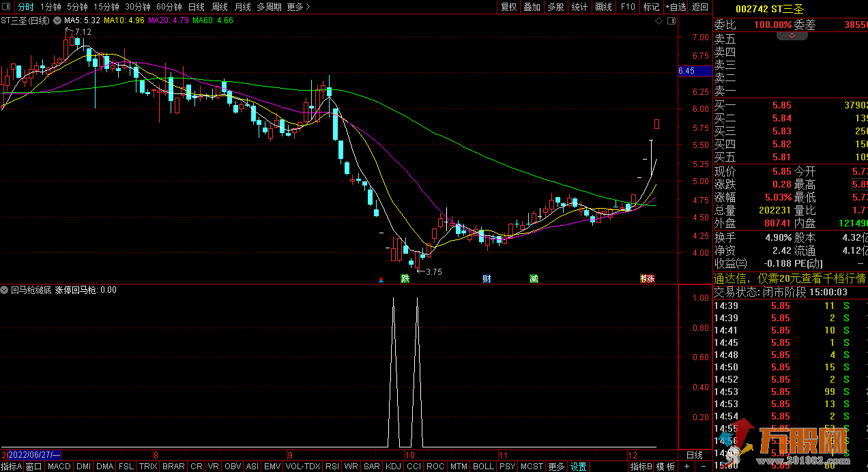Toggle the right panel icon near chart top
Screen dimensions: 868x472
(671, 21)
